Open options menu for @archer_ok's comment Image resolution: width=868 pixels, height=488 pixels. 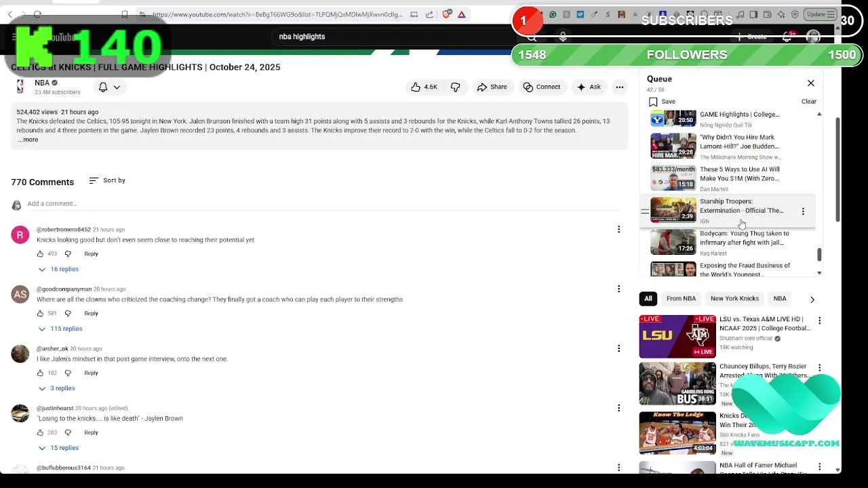click(x=618, y=348)
